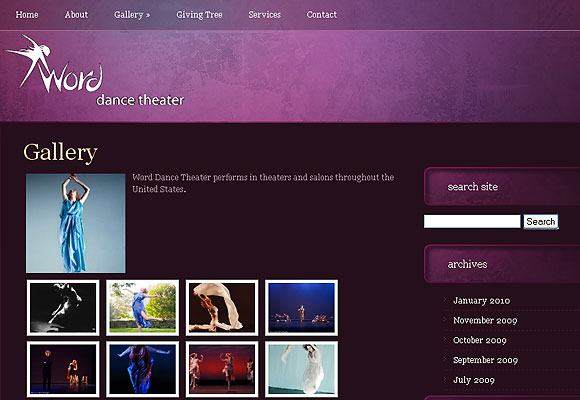Viewport: 580px width, 400px height.
Task: Open the July 2009 archive
Action: 473,380
